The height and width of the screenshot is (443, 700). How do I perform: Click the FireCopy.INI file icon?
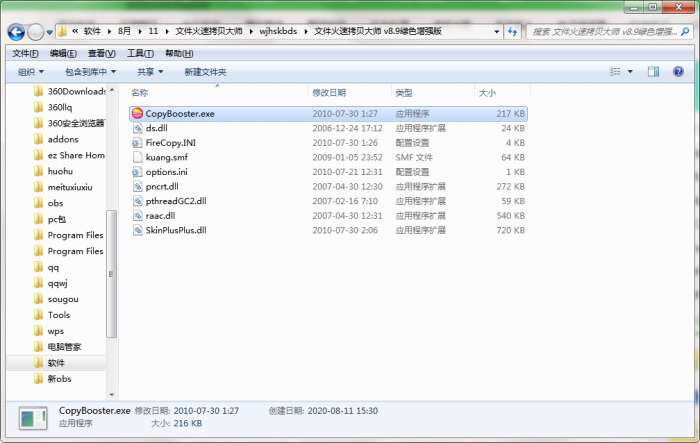[138, 143]
